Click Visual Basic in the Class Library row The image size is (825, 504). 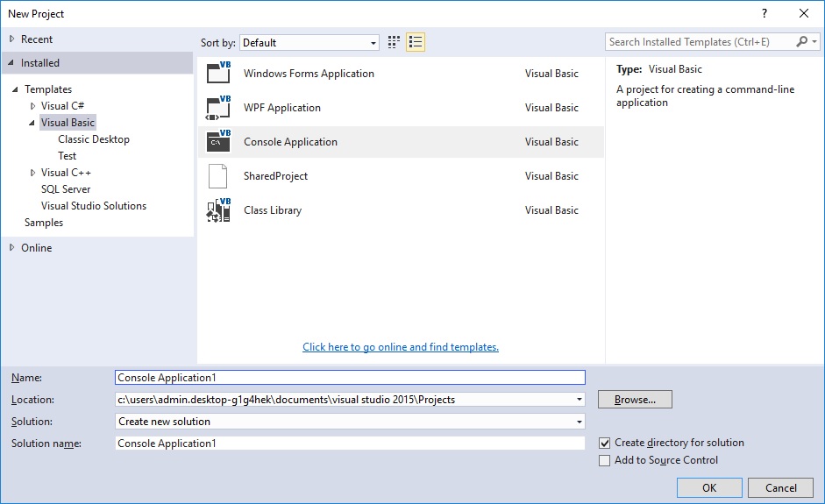[551, 210]
